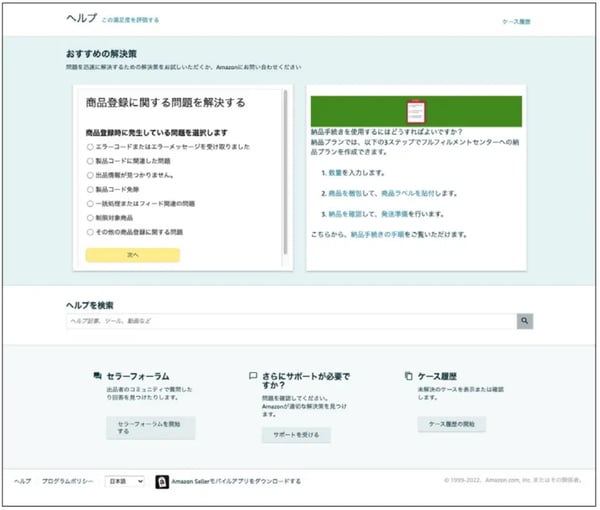Click the copyright 1999-2022 Amazon.com text
The width and height of the screenshot is (600, 510).
513,480
